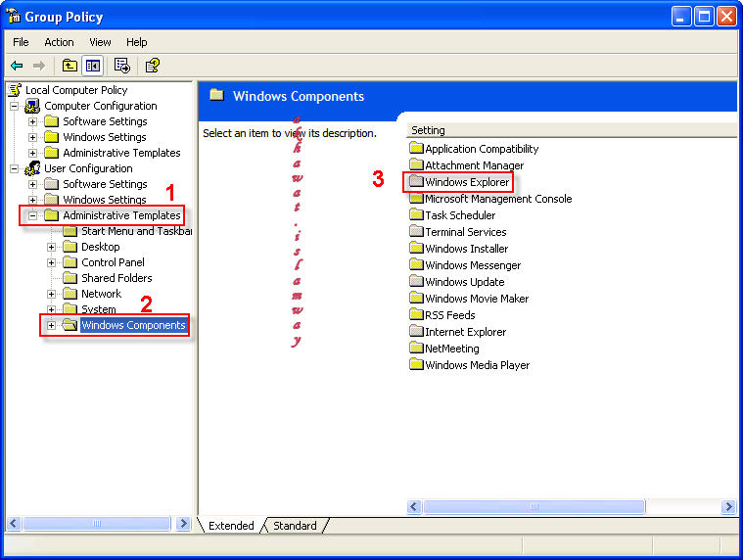Select the Local Computer Policy root icon
743x560 pixels.
[x=15, y=89]
